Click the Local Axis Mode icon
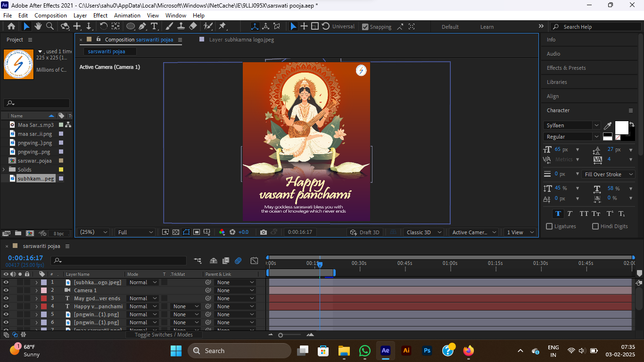Image resolution: width=644 pixels, height=362 pixels. click(255, 26)
